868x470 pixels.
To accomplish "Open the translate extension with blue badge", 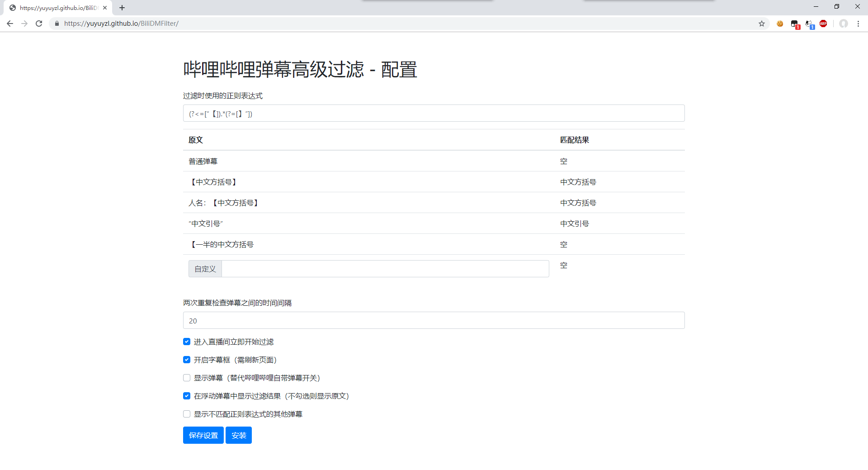I will pyautogui.click(x=809, y=24).
